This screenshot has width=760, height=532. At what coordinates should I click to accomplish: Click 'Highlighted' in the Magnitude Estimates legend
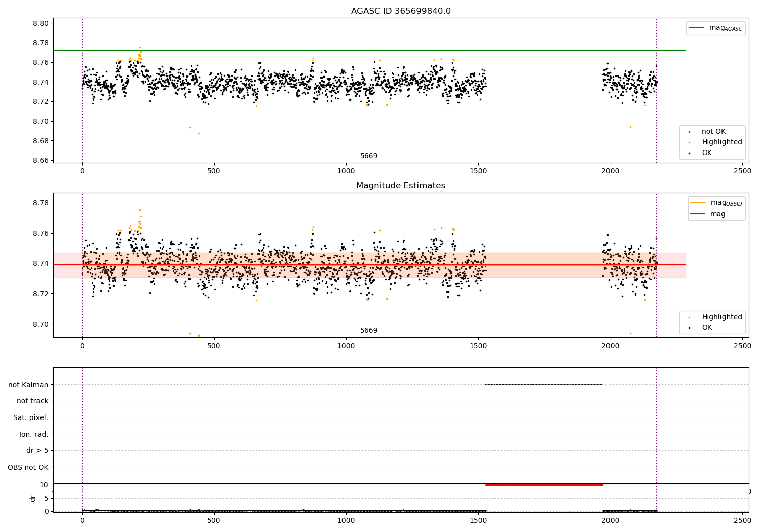(x=721, y=317)
